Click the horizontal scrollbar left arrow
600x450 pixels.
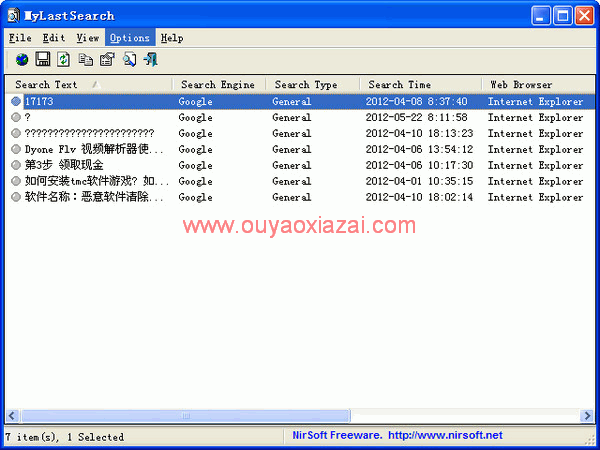click(x=12, y=416)
